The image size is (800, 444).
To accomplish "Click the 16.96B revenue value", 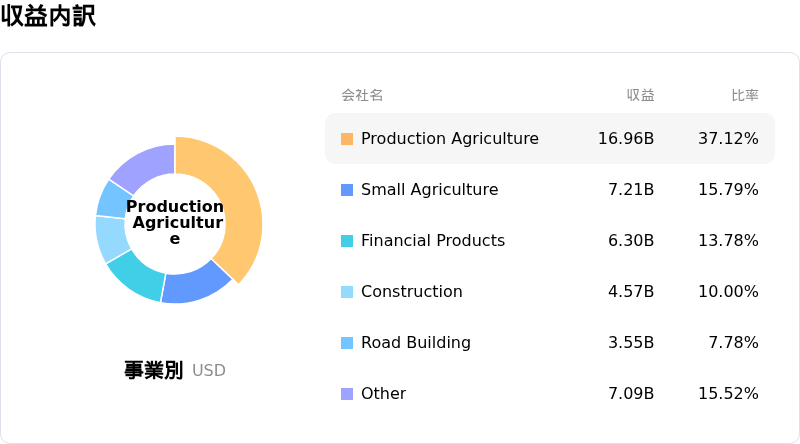I will pyautogui.click(x=626, y=139).
